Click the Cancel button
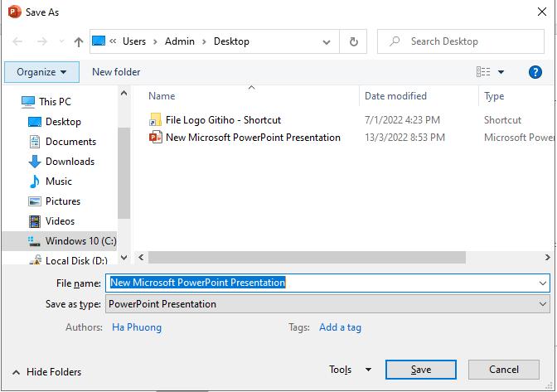 (x=504, y=370)
